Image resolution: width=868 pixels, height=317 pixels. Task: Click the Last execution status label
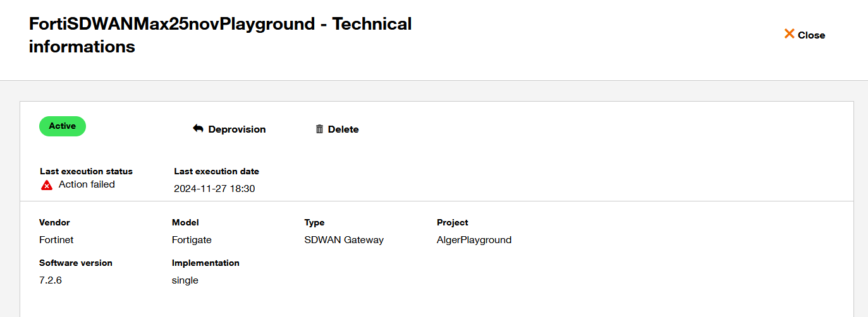tap(86, 171)
